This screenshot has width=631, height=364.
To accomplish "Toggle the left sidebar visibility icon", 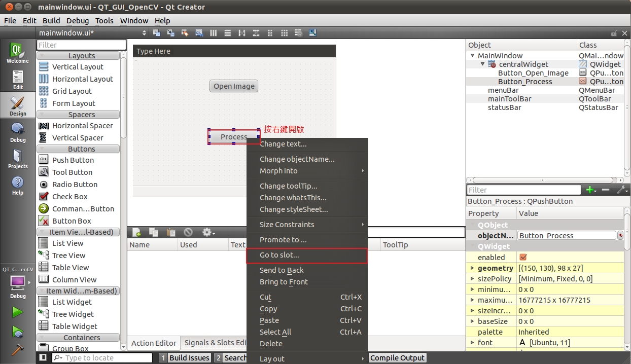I will [43, 357].
